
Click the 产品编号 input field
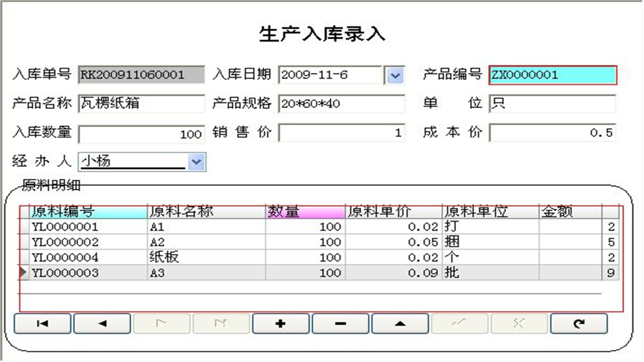tap(552, 75)
